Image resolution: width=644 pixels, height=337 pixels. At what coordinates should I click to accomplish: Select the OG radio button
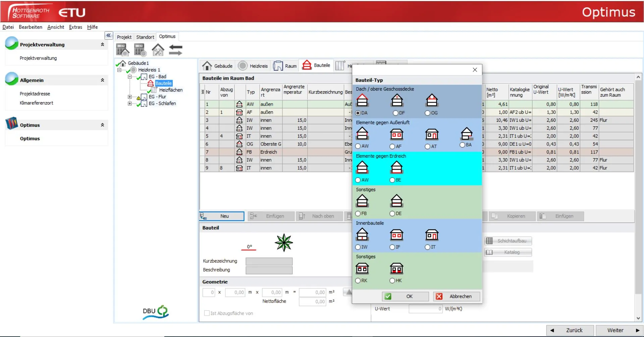(427, 113)
